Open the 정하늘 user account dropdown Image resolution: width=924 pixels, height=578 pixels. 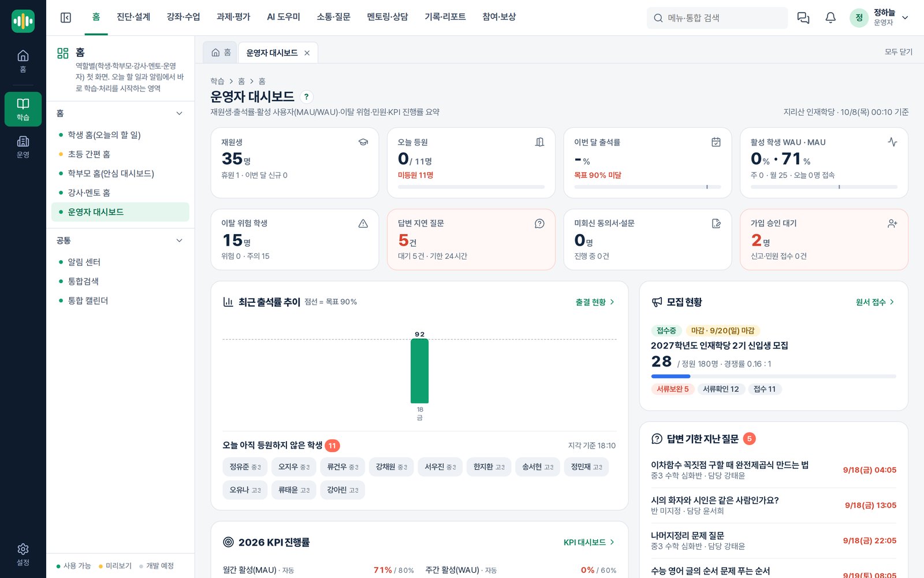point(880,18)
